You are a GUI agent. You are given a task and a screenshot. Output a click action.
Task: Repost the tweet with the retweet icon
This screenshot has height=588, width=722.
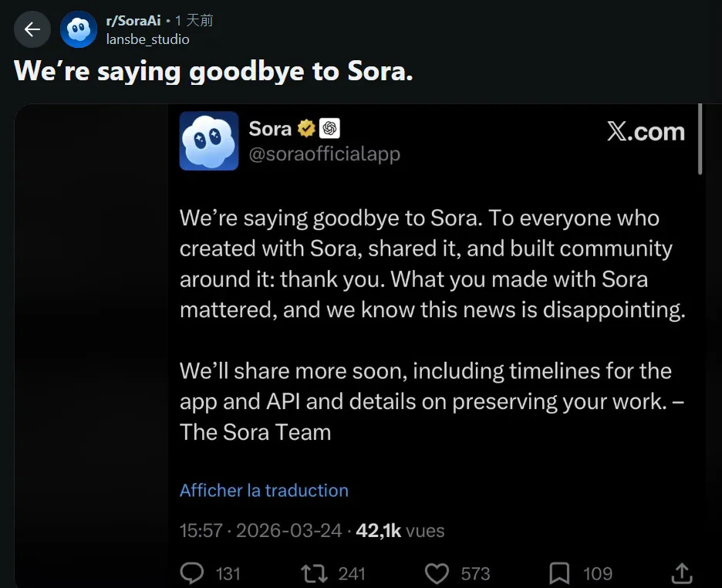tap(313, 573)
